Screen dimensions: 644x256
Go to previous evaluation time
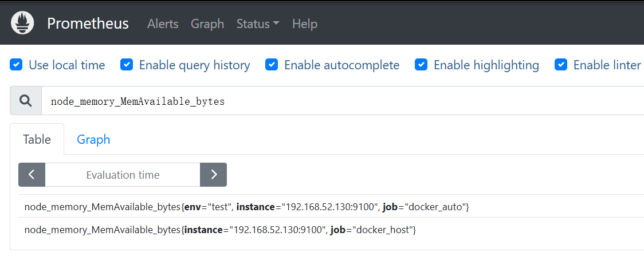coord(32,175)
